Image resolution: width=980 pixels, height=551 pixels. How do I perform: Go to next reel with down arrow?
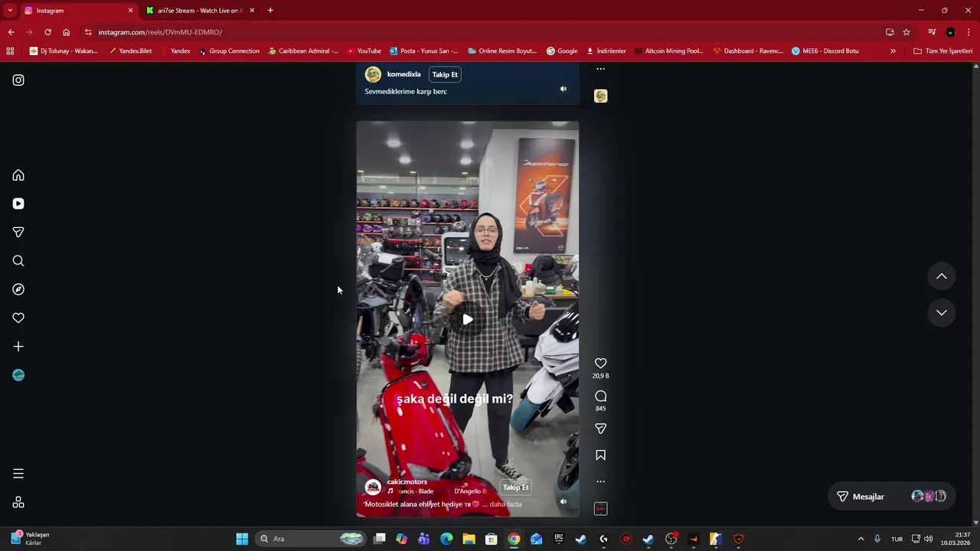942,312
